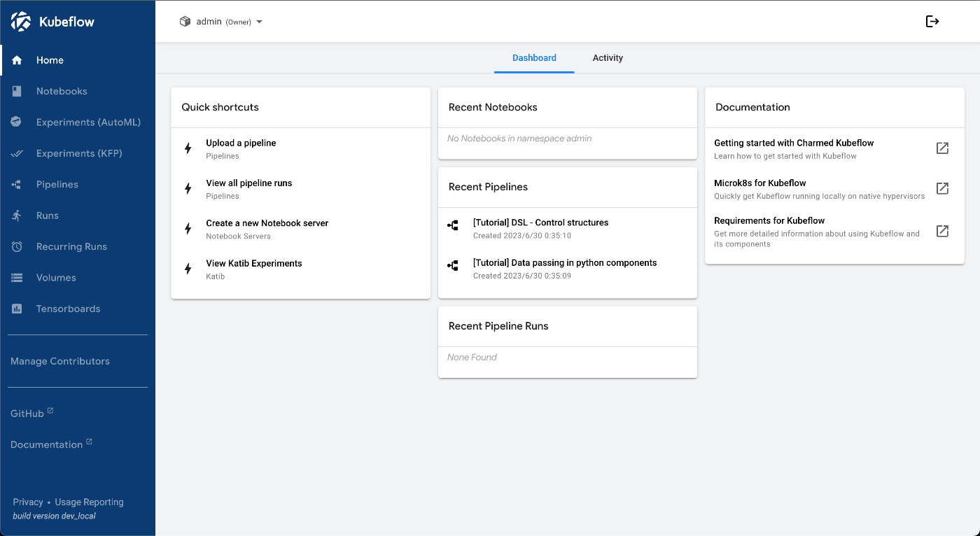
Task: Click the 'Recent Notebooks' card heading
Action: (x=493, y=107)
